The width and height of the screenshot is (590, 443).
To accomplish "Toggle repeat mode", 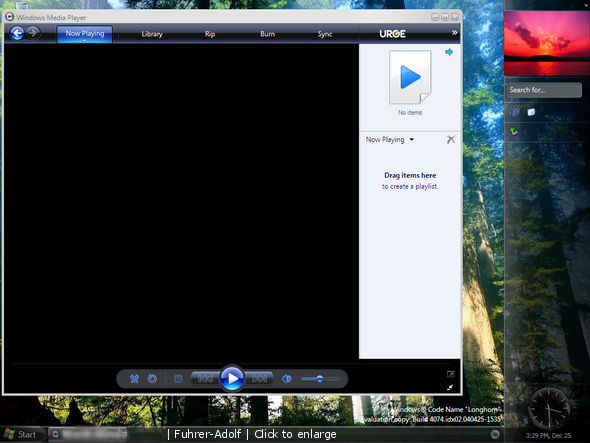I will tap(152, 379).
